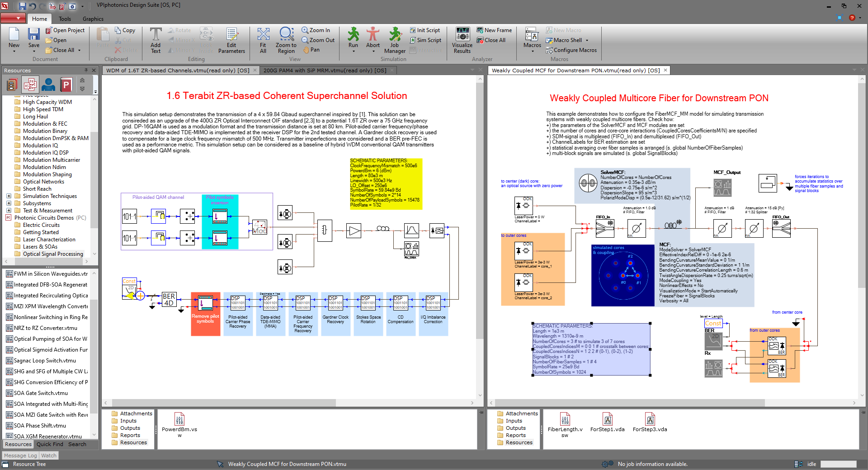The image size is (868, 470).
Task: Click Zoom In in View group
Action: coord(316,30)
